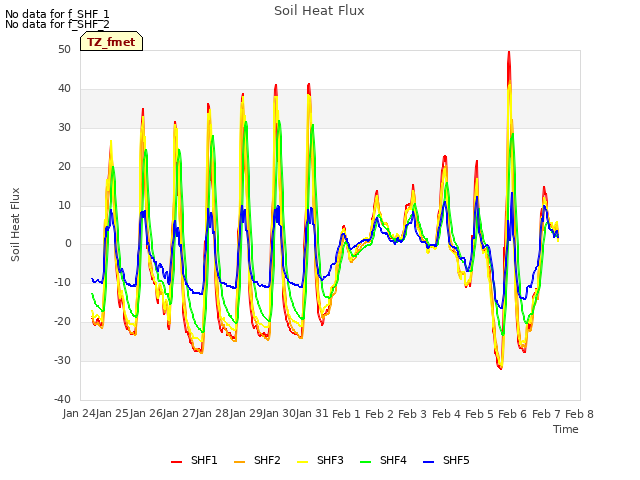Toggle the SHF3 legend label

330,460
